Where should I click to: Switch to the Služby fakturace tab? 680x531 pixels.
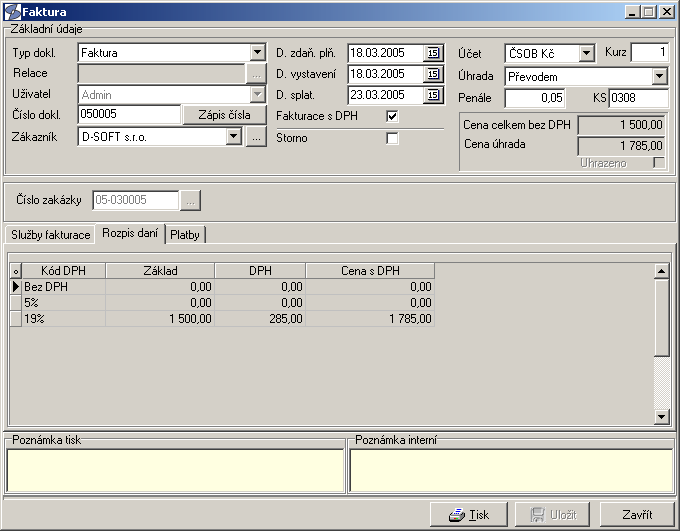coord(51,235)
